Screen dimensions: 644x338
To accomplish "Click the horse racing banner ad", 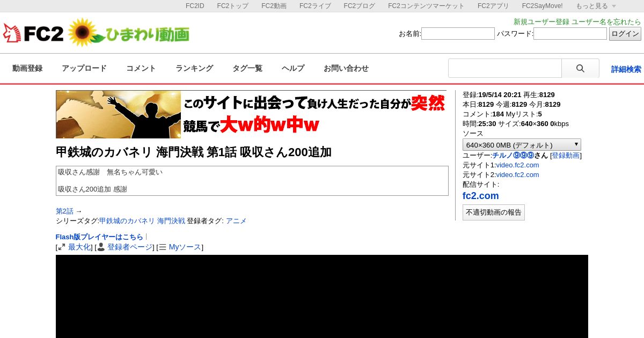I will point(251,114).
